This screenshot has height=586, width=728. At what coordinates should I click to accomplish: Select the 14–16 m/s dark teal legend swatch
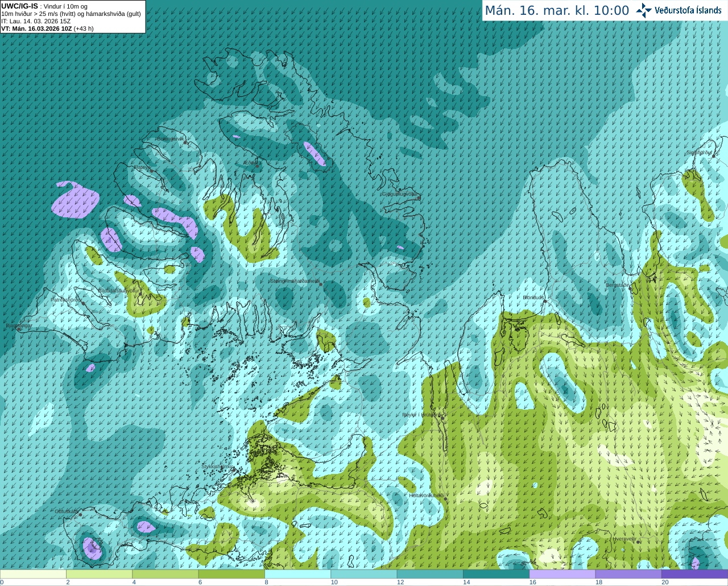(496, 574)
